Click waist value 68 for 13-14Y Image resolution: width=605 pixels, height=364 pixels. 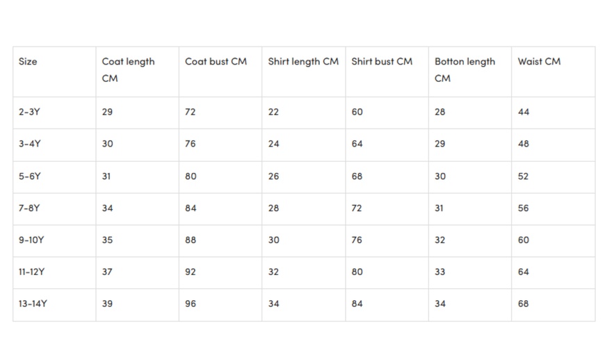click(524, 304)
